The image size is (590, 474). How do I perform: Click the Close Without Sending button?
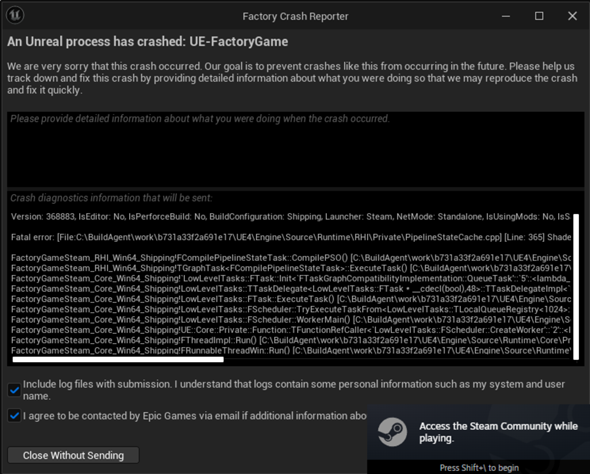coord(73,455)
